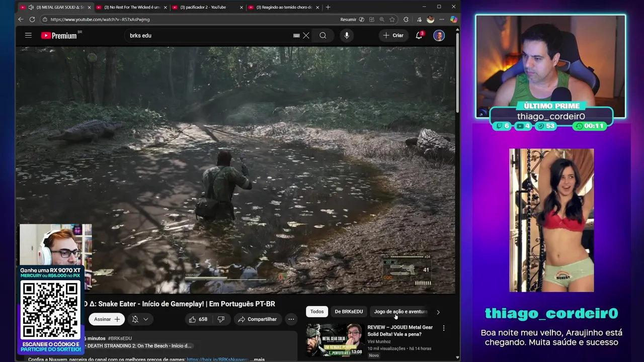Open the YouTube account avatar menu
This screenshot has width=644, height=362.
pyautogui.click(x=439, y=35)
